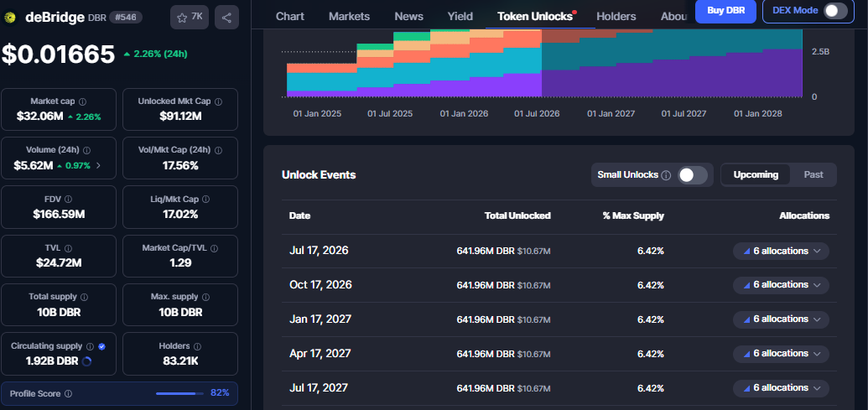Click the Profile Score progress bar

click(179, 394)
